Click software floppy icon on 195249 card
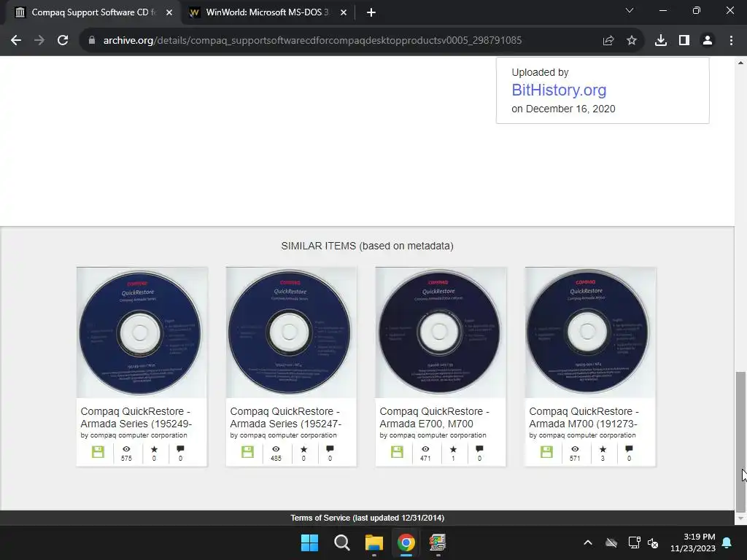This screenshot has height=560, width=747. point(98,452)
